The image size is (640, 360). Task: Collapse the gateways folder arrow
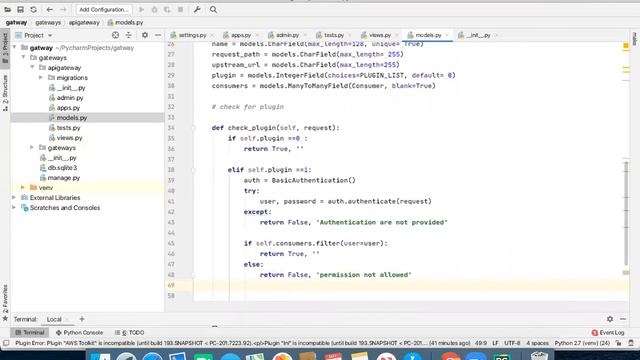tap(24, 58)
